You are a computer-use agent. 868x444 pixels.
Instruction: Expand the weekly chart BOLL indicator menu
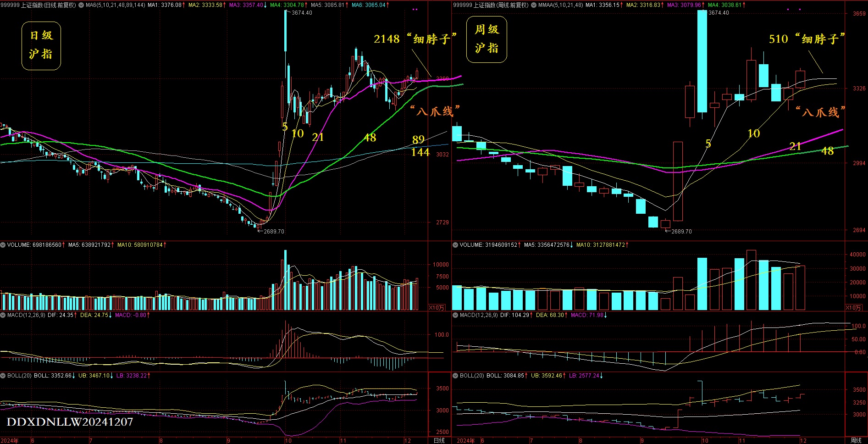coord(455,375)
